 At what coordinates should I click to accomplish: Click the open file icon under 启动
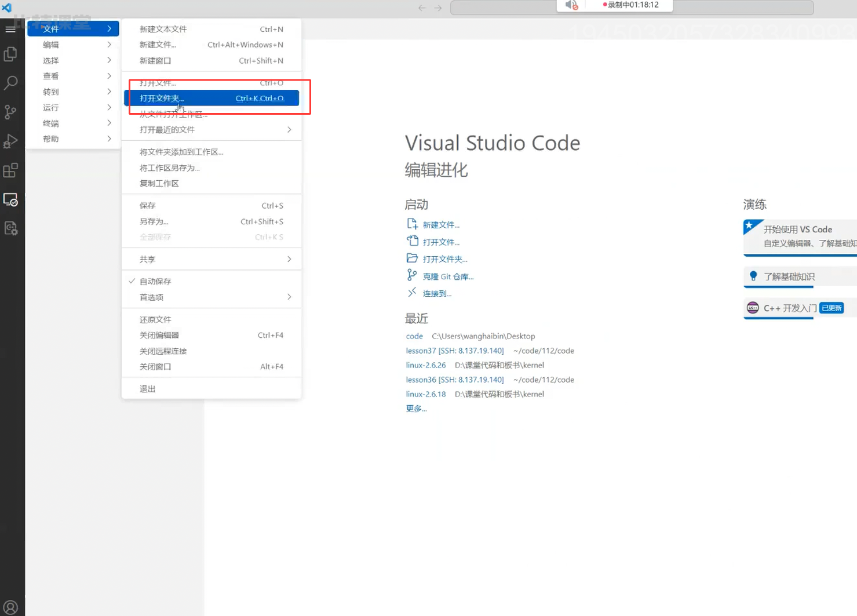click(x=412, y=241)
